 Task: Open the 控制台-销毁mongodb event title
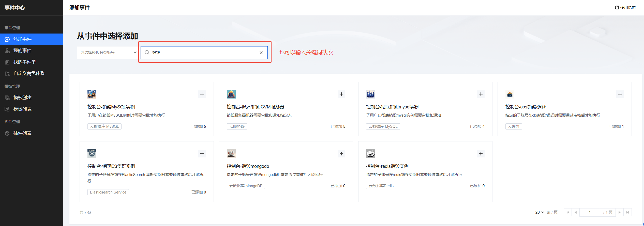coord(248,166)
